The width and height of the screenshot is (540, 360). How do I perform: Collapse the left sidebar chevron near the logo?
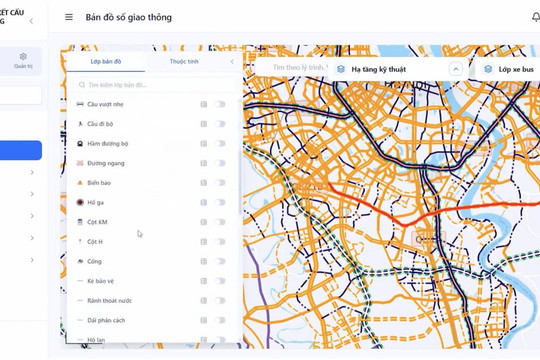click(x=31, y=21)
